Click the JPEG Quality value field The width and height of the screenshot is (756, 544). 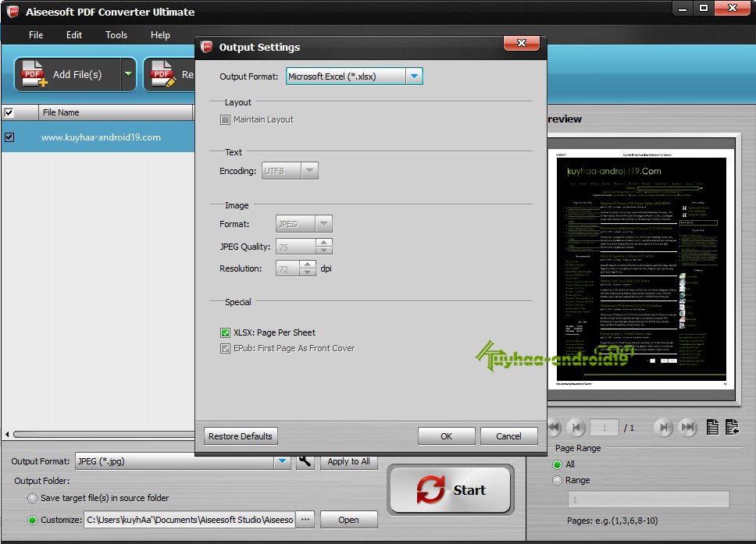point(296,247)
